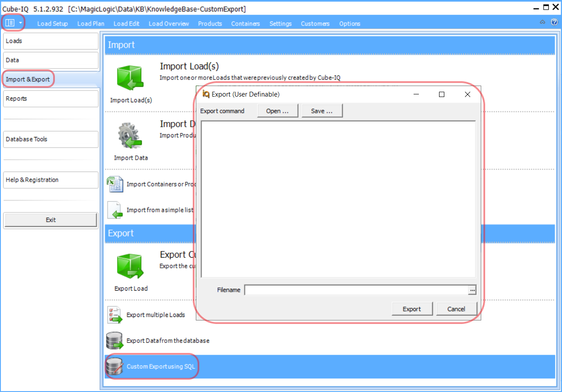
Task: Click the Save ... button in Export dialog
Action: (x=322, y=111)
